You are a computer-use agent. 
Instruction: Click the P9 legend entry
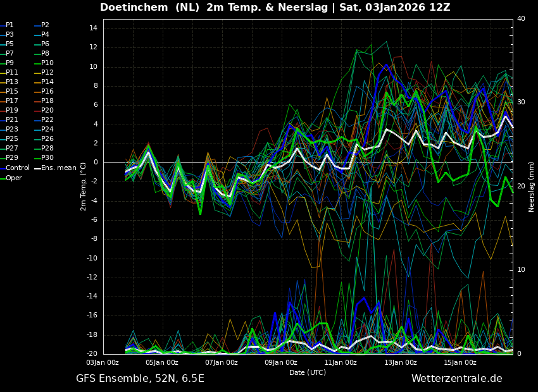coord(7,63)
